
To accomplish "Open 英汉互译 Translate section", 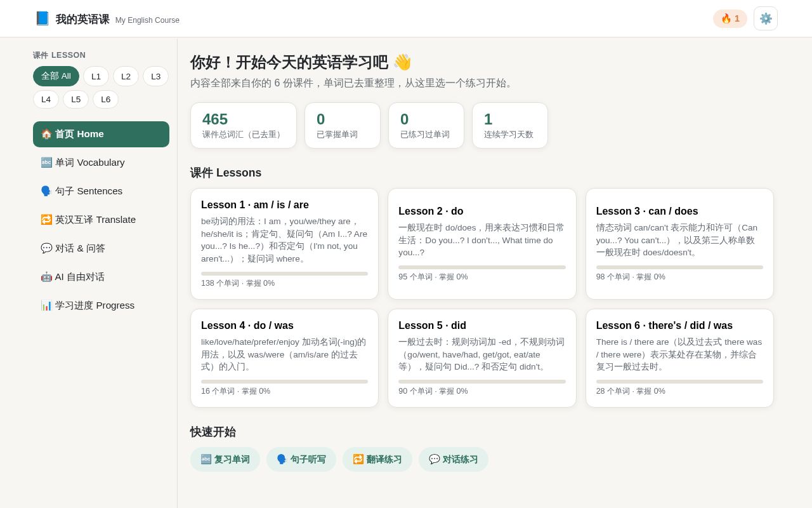I will 101,220.
